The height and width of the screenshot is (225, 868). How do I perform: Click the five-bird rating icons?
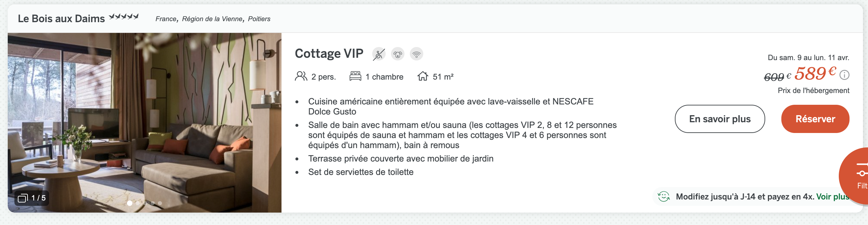[x=124, y=17]
